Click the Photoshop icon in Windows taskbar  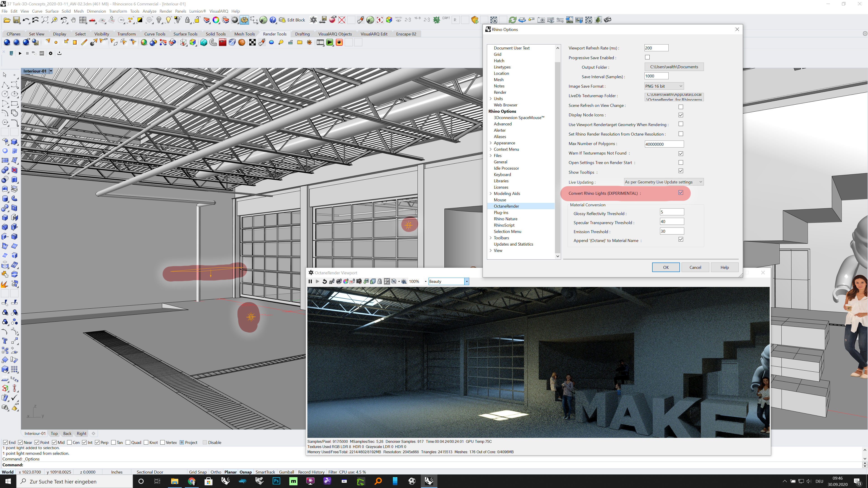[276, 481]
